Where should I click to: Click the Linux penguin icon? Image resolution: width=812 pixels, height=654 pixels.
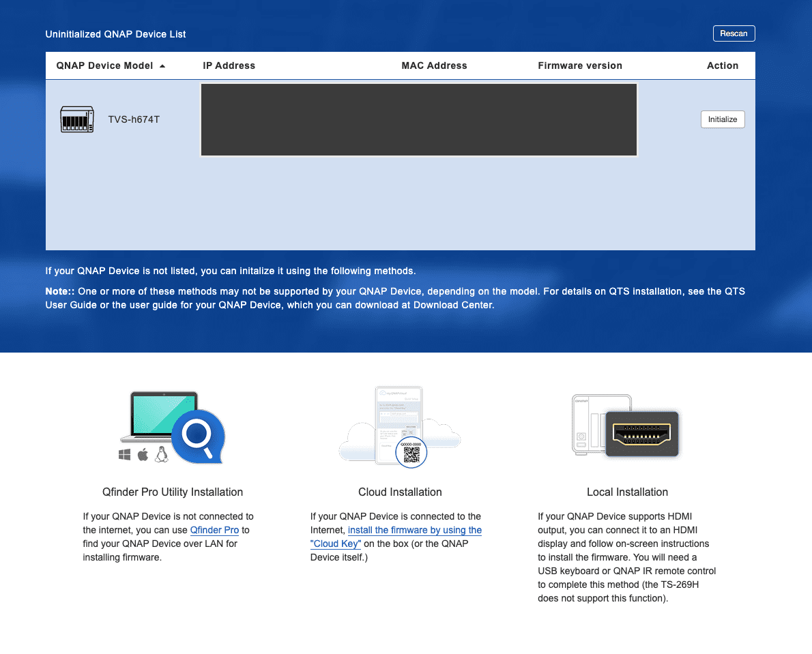pyautogui.click(x=161, y=455)
